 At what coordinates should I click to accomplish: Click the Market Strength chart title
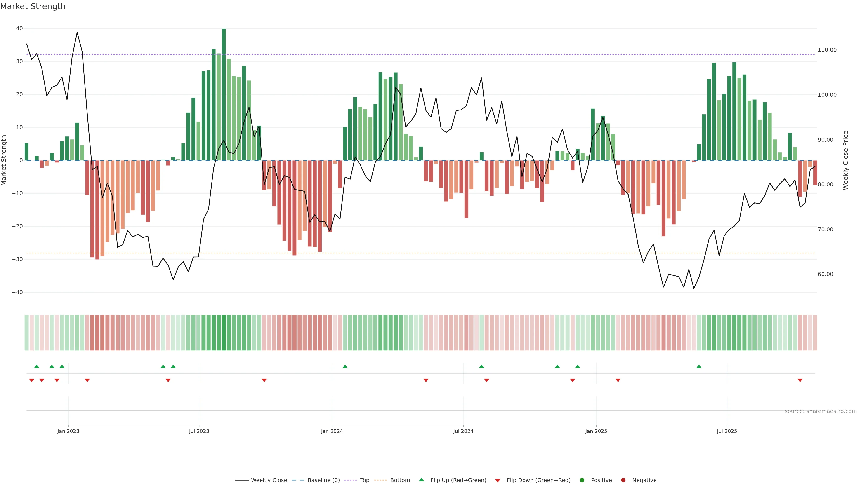tap(33, 6)
